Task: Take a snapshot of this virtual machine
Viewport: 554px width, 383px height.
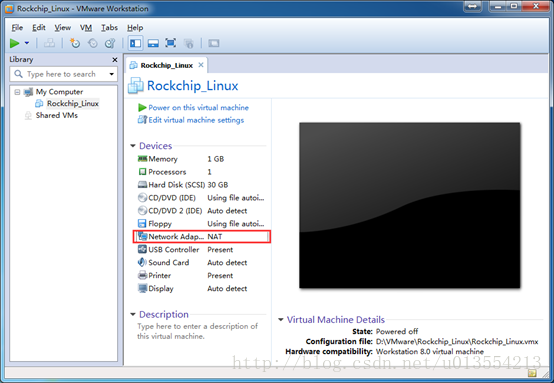Action: click(75, 43)
